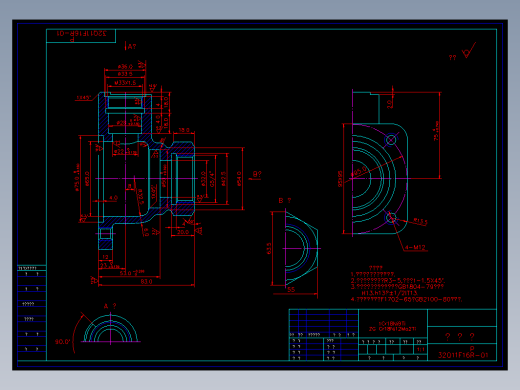
Task: Click the 'ø95.0' diameter label
Action: (x=359, y=171)
